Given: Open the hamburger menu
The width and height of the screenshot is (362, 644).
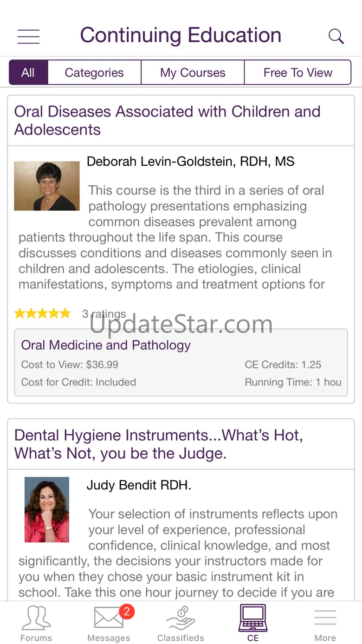Looking at the screenshot, I should pyautogui.click(x=28, y=36).
